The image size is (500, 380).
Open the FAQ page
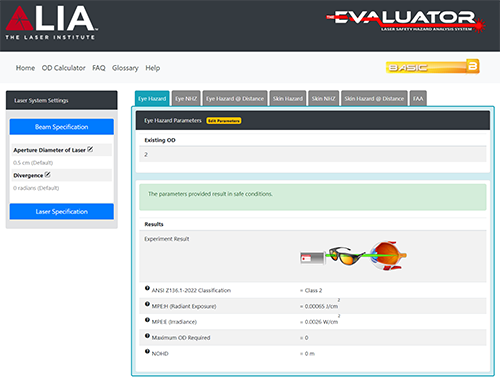click(x=99, y=68)
